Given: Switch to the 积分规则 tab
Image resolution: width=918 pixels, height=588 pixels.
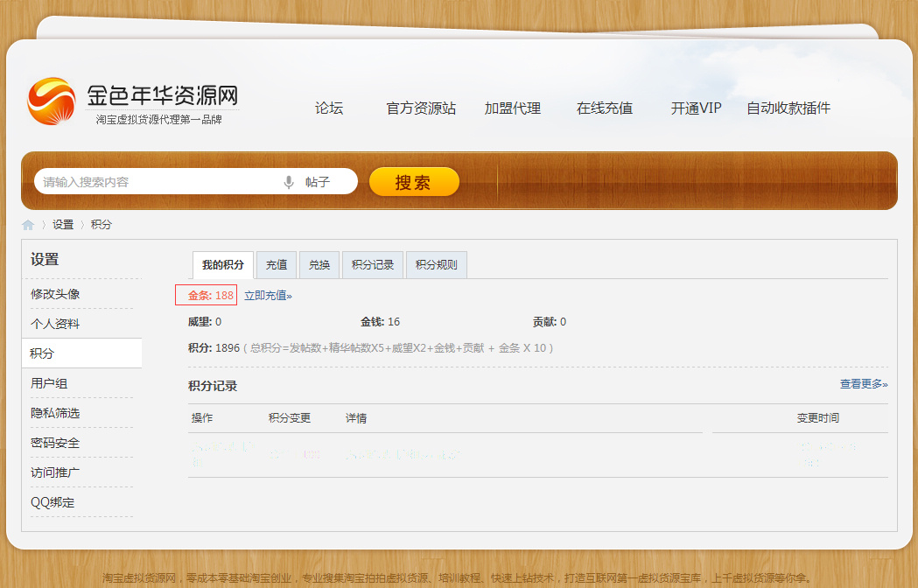Looking at the screenshot, I should pyautogui.click(x=436, y=265).
